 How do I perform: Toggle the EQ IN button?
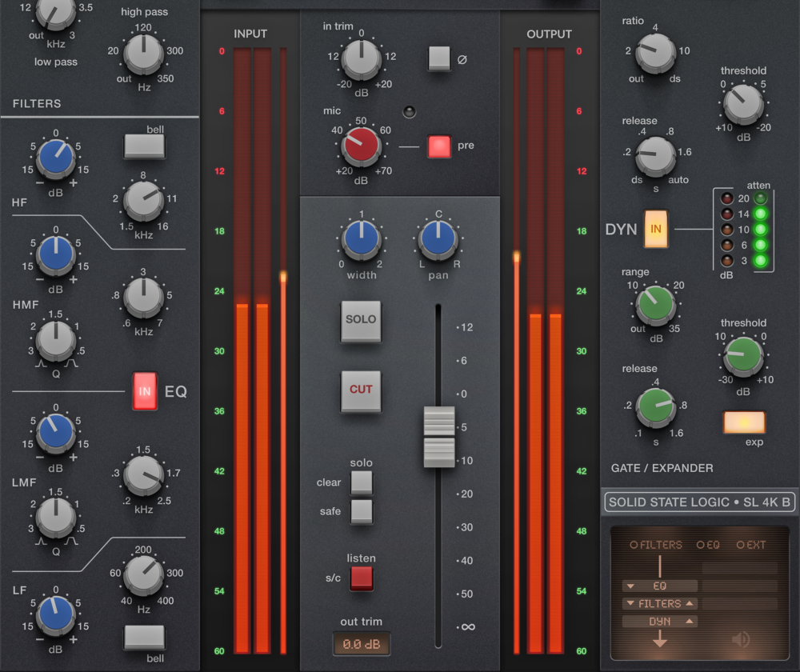click(x=144, y=391)
